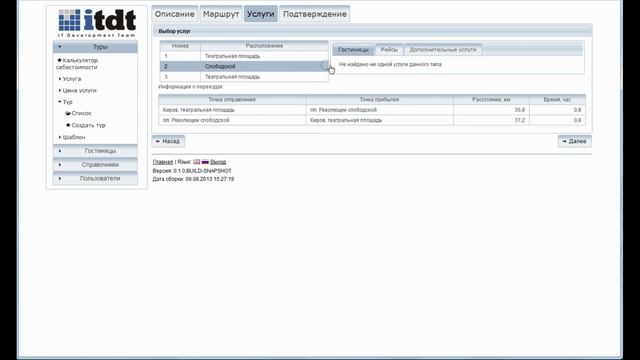Click the Информация о переездах label
640x360 pixels.
191,87
